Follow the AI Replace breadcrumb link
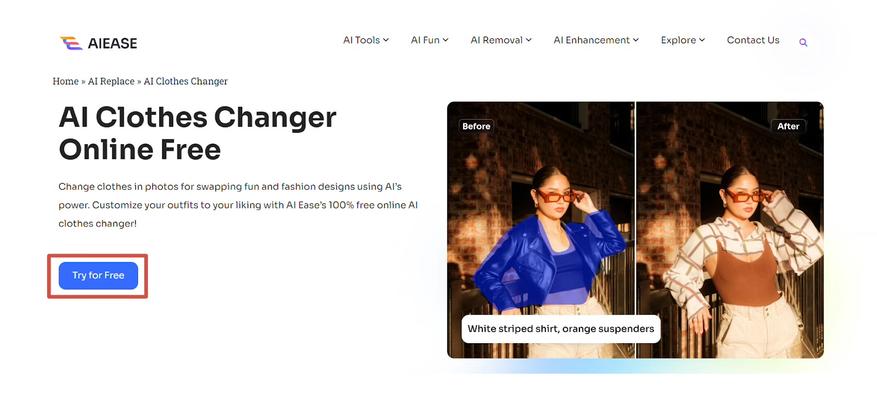The height and width of the screenshot is (414, 877). pyautogui.click(x=111, y=82)
